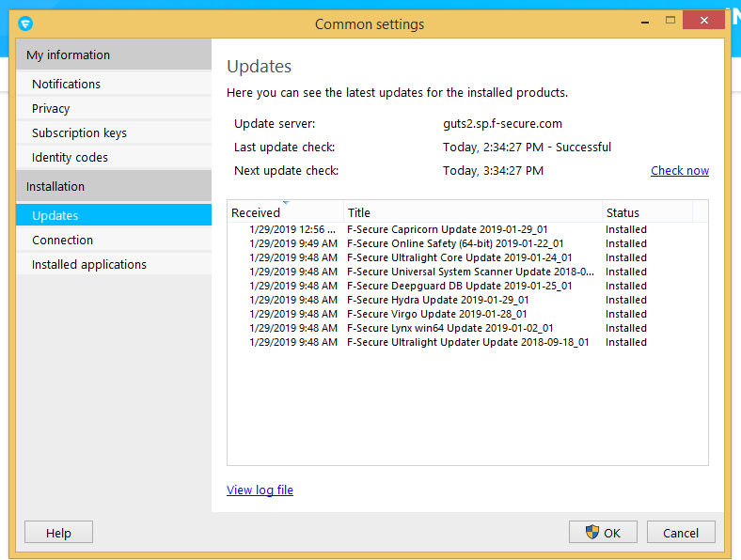Cancel the Common settings dialog
This screenshot has width=741, height=560.
[681, 533]
